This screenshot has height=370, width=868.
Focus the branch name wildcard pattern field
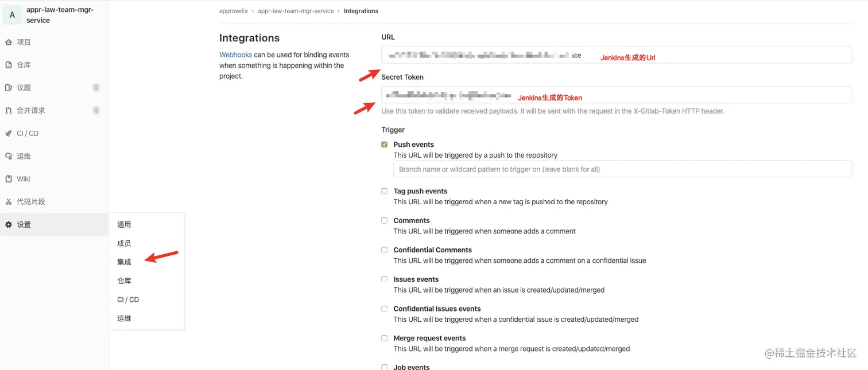tap(622, 169)
